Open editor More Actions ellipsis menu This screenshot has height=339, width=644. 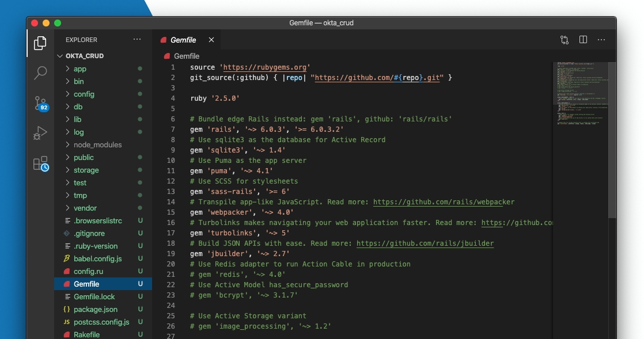601,40
